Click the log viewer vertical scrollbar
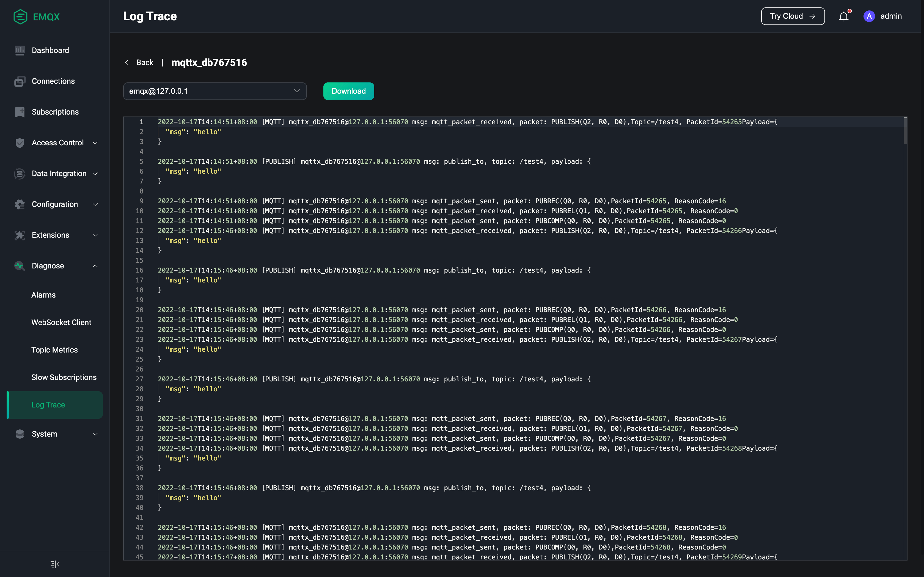This screenshot has width=924, height=577. pyautogui.click(x=905, y=131)
